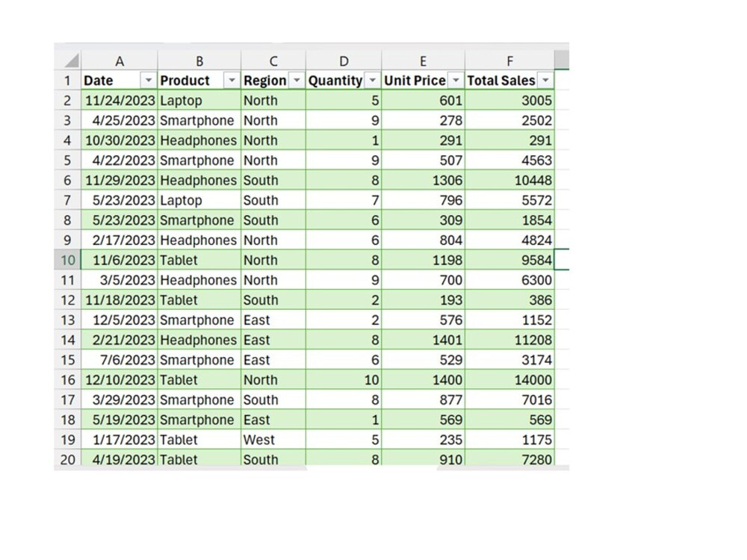Click Tablet cell in row 12
747x560 pixels.
tap(199, 300)
